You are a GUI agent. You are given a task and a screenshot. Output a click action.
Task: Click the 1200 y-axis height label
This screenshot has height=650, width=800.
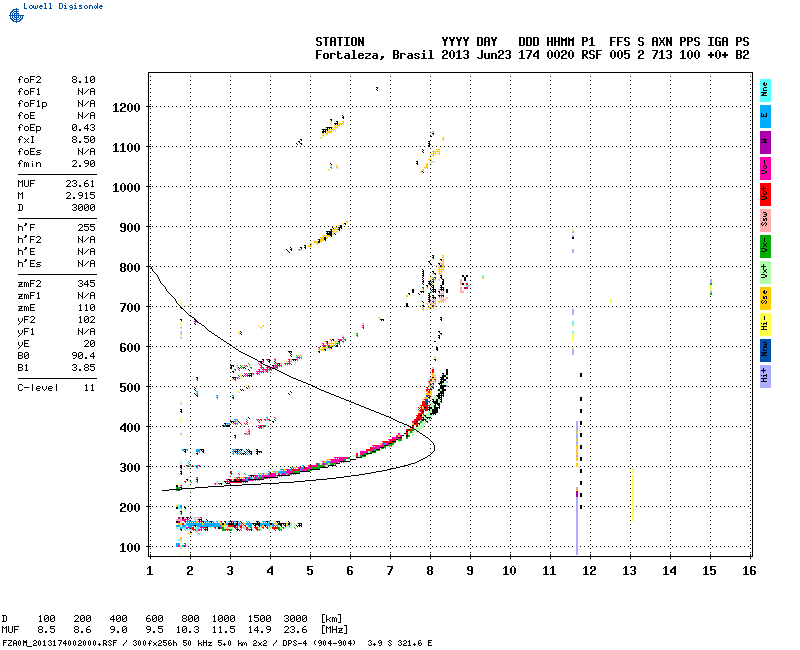click(x=126, y=108)
